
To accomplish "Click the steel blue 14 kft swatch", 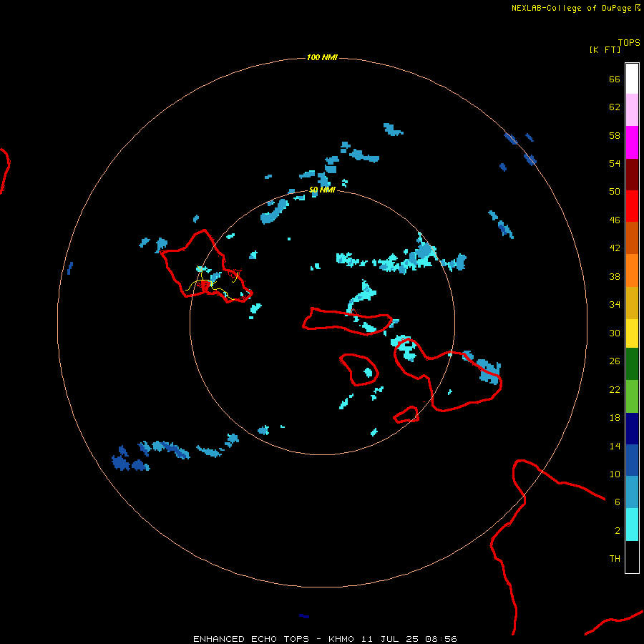I will click(x=632, y=492).
